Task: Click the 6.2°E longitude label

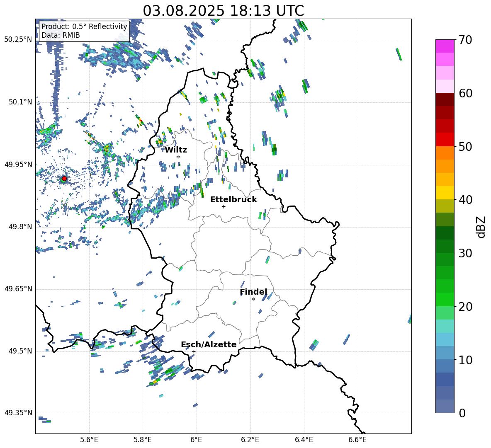Action: tap(250, 440)
